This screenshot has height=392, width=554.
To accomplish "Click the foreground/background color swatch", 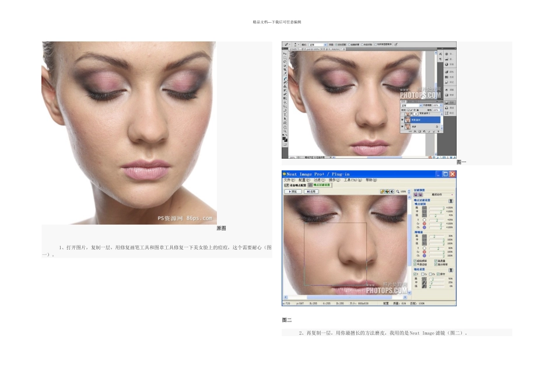I will pos(285,138).
